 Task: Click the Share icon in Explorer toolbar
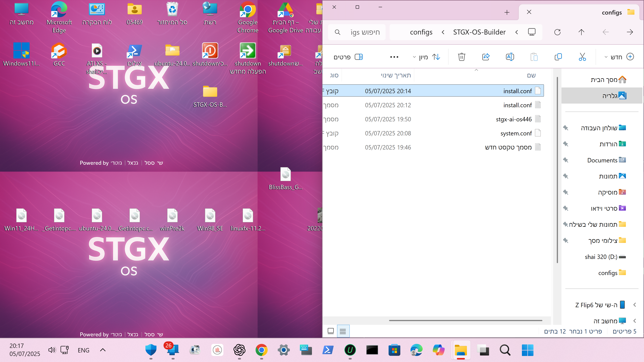click(x=486, y=57)
